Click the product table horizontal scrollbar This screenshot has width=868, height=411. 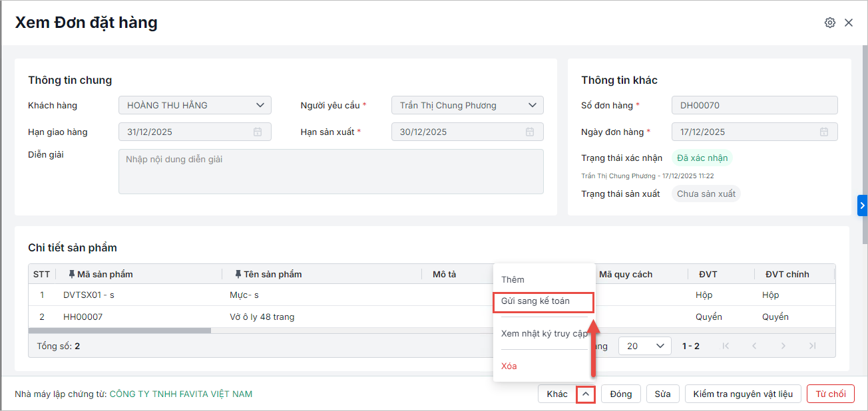point(120,330)
